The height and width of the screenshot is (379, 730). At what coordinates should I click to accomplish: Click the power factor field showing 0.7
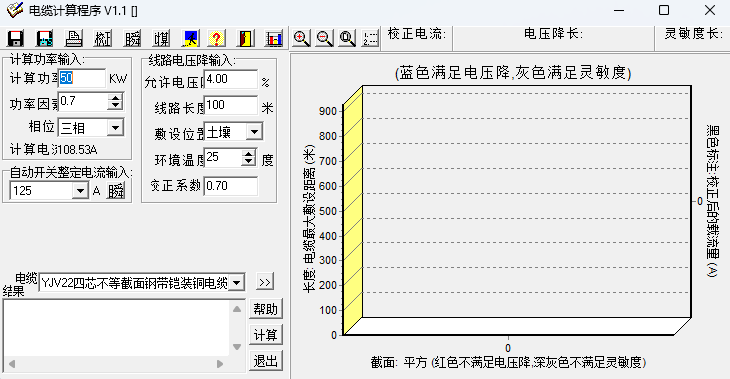83,102
